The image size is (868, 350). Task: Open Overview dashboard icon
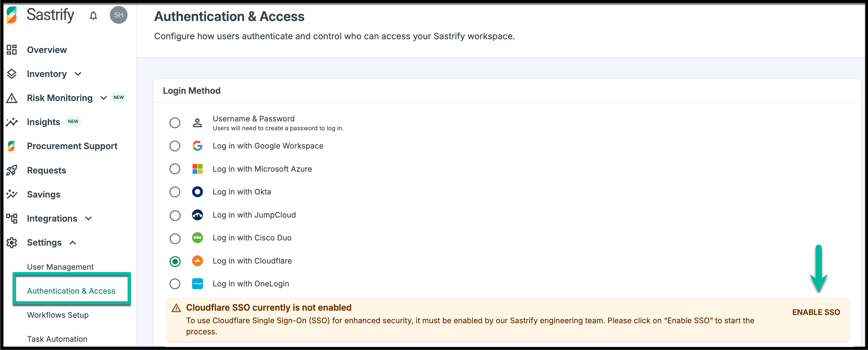coord(12,50)
